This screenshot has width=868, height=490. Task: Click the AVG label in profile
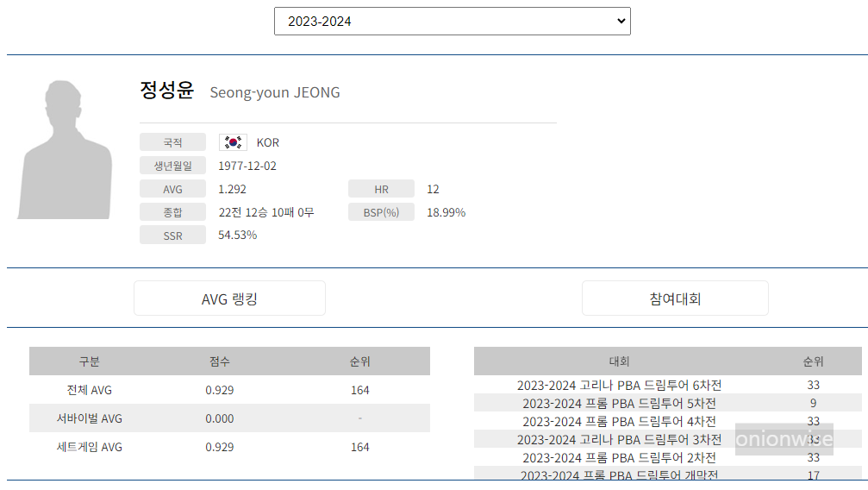[172, 189]
